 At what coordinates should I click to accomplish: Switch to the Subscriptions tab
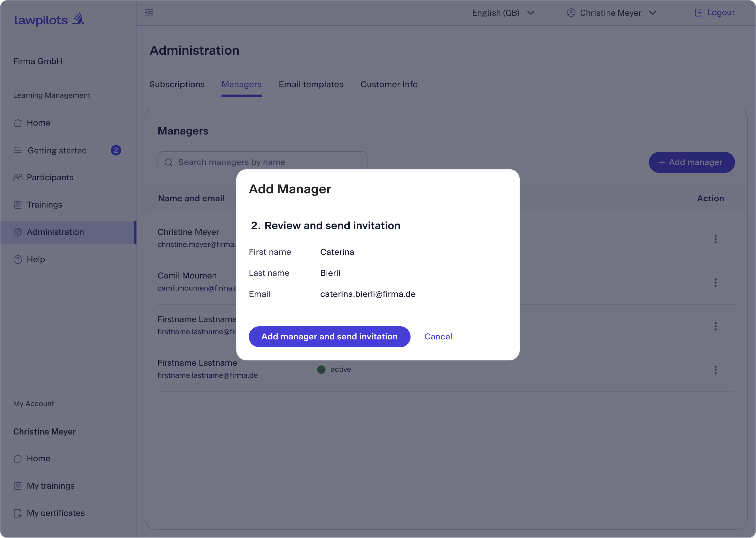(177, 85)
